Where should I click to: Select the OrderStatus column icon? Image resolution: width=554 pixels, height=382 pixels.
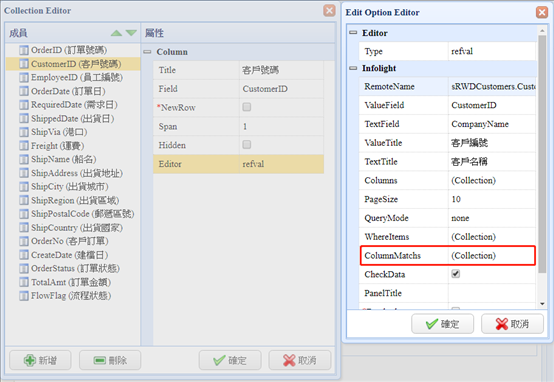coord(24,269)
